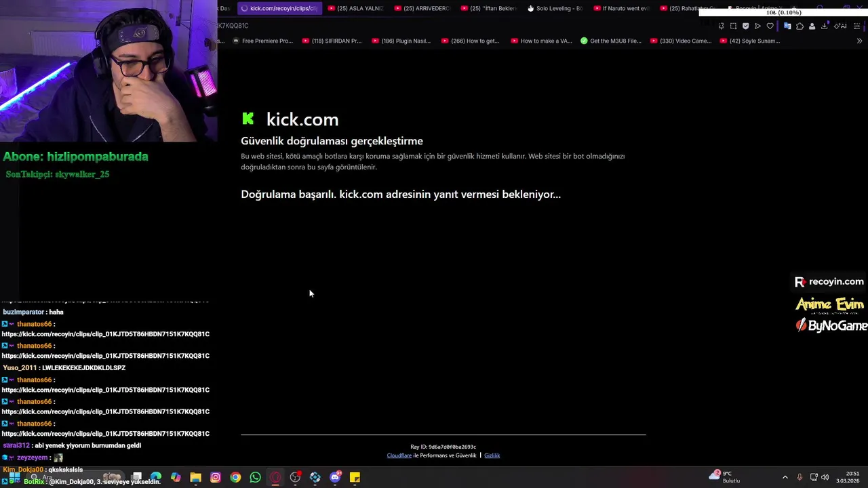Open the profile account icon
Image resolution: width=868 pixels, height=488 pixels.
click(x=812, y=26)
